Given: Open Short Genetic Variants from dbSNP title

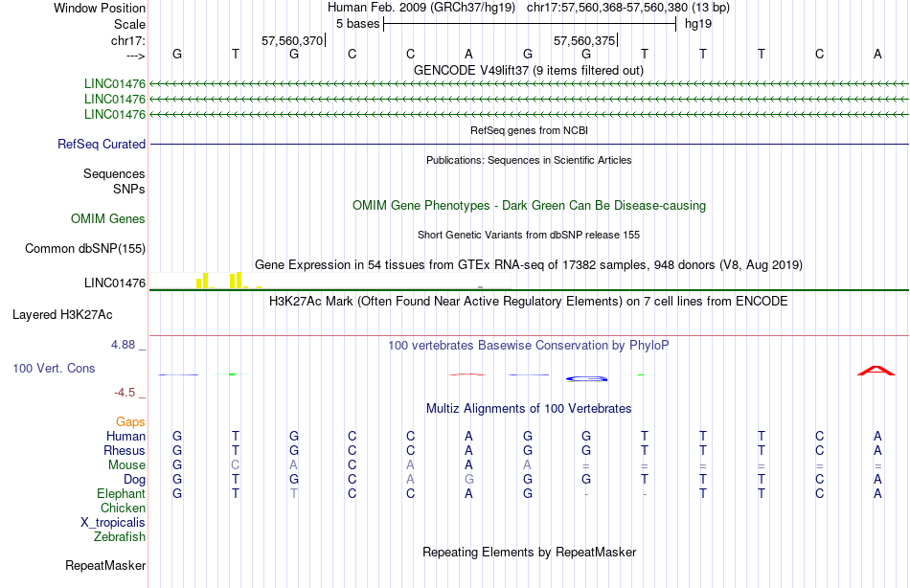Looking at the screenshot, I should point(529,235).
